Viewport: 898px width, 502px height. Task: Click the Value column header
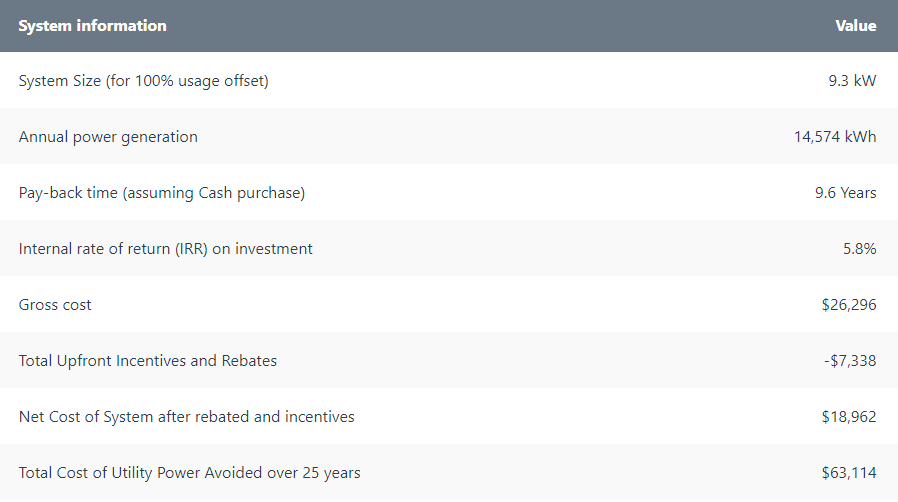click(856, 26)
